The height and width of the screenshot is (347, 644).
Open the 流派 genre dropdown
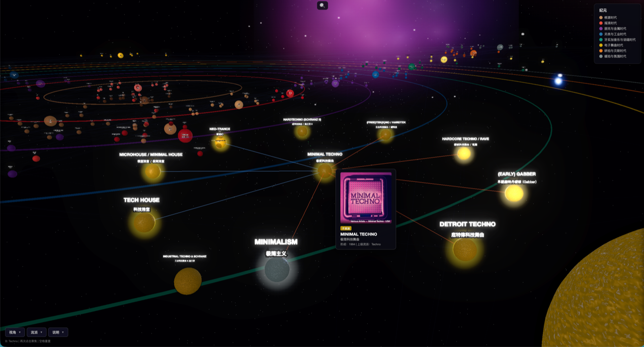coord(36,332)
